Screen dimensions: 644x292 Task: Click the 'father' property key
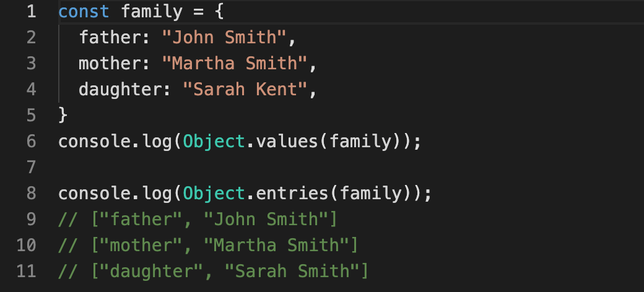tap(110, 37)
